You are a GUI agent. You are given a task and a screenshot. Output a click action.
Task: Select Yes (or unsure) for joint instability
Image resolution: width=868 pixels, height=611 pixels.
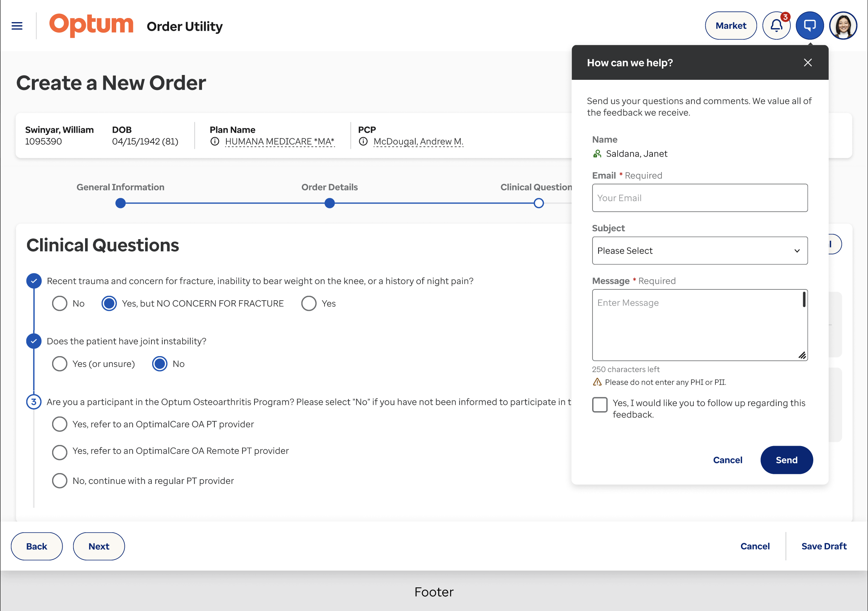tap(59, 364)
